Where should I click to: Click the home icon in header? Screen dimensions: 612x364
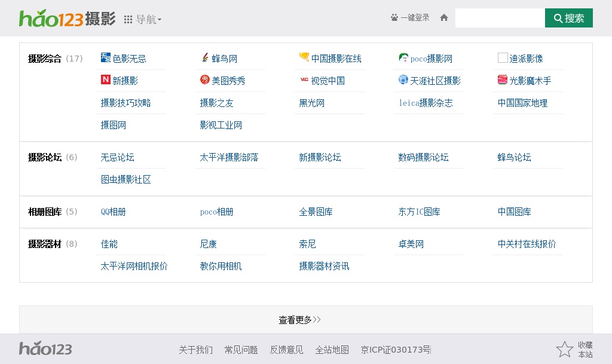pos(444,18)
